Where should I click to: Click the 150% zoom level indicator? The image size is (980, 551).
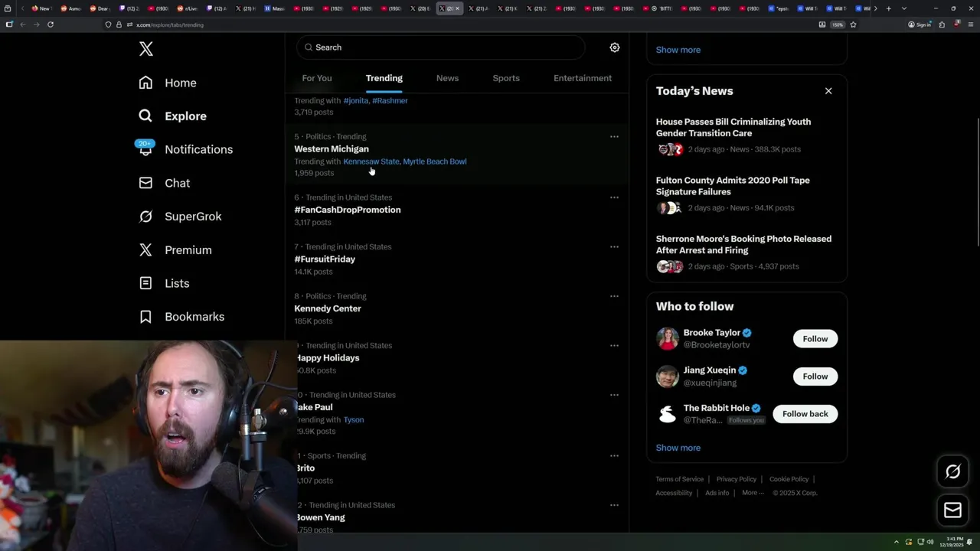838,24
